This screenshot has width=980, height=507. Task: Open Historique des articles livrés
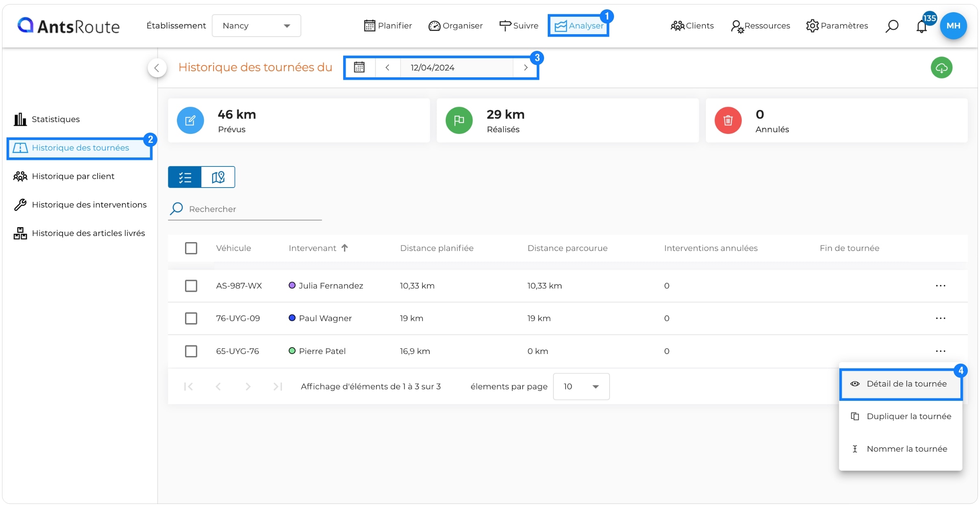click(79, 233)
